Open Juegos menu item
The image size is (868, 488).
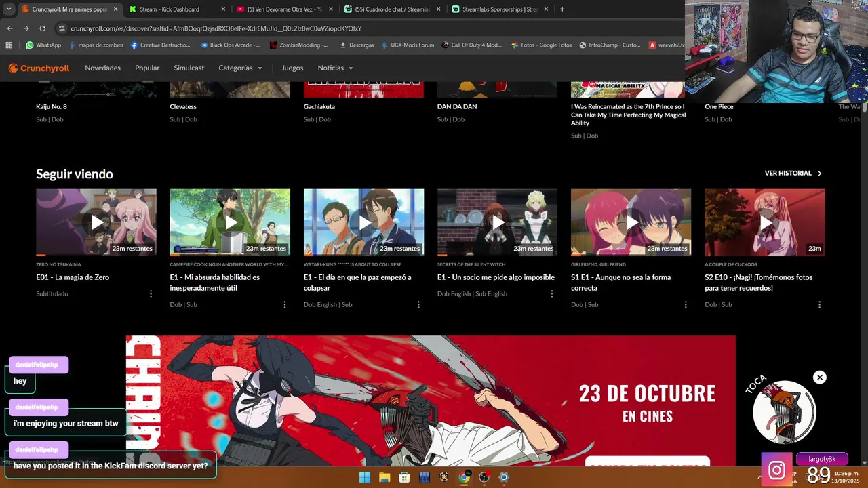292,68
